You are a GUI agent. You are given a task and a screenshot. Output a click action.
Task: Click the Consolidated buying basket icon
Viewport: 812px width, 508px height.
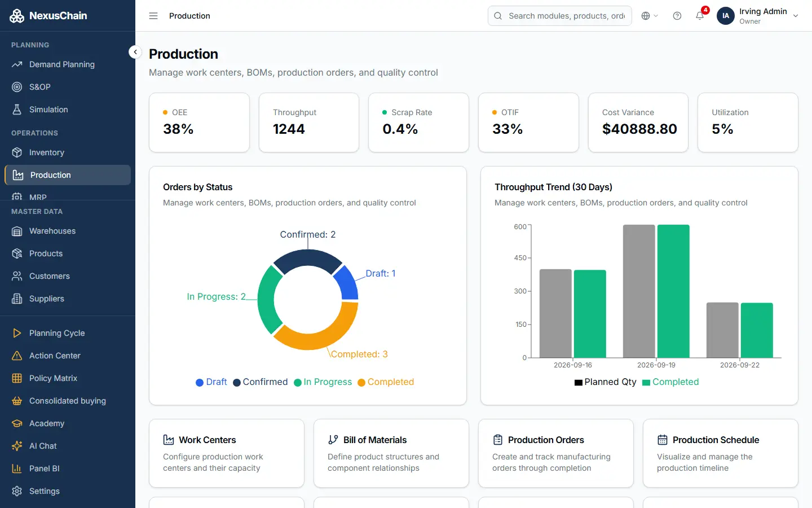point(17,401)
